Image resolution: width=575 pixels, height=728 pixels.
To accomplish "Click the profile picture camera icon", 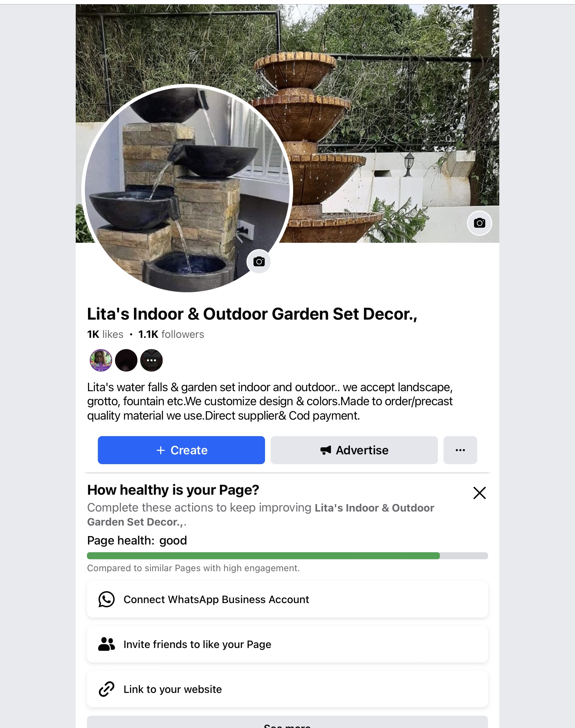I will pos(259,261).
